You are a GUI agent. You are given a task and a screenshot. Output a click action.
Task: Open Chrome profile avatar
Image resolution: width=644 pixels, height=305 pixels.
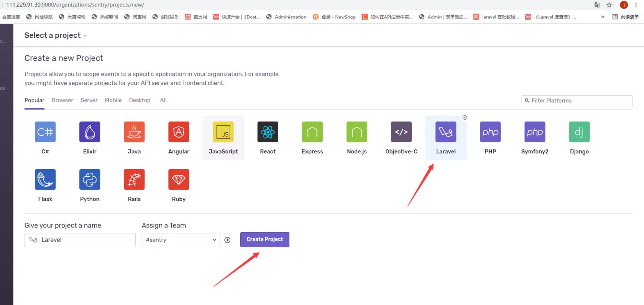coord(624,5)
